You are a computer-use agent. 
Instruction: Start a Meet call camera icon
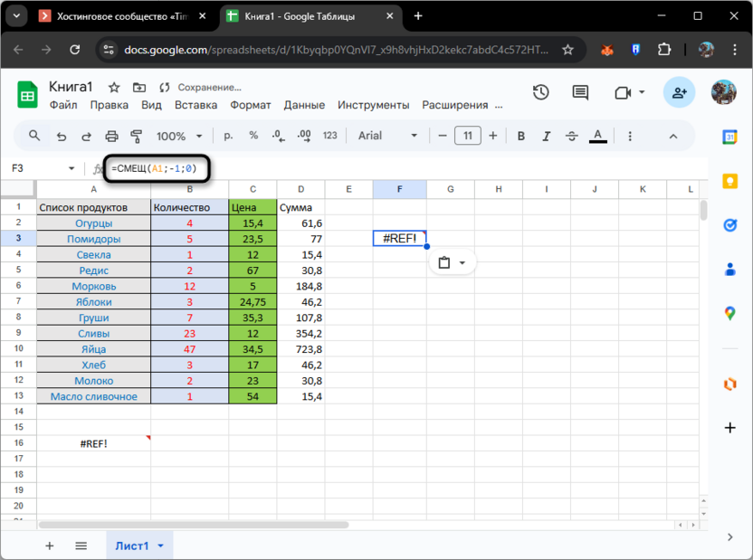pyautogui.click(x=623, y=92)
